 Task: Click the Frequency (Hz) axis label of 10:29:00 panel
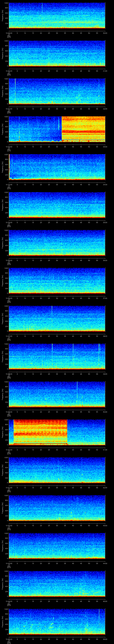coord(3,16)
